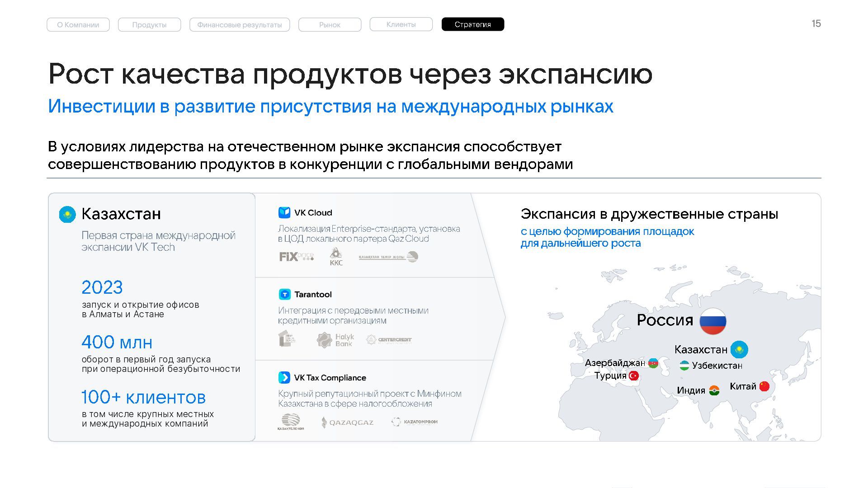Viewport: 868px width, 488px height.
Task: Open the Клиенты section tab
Action: [401, 24]
